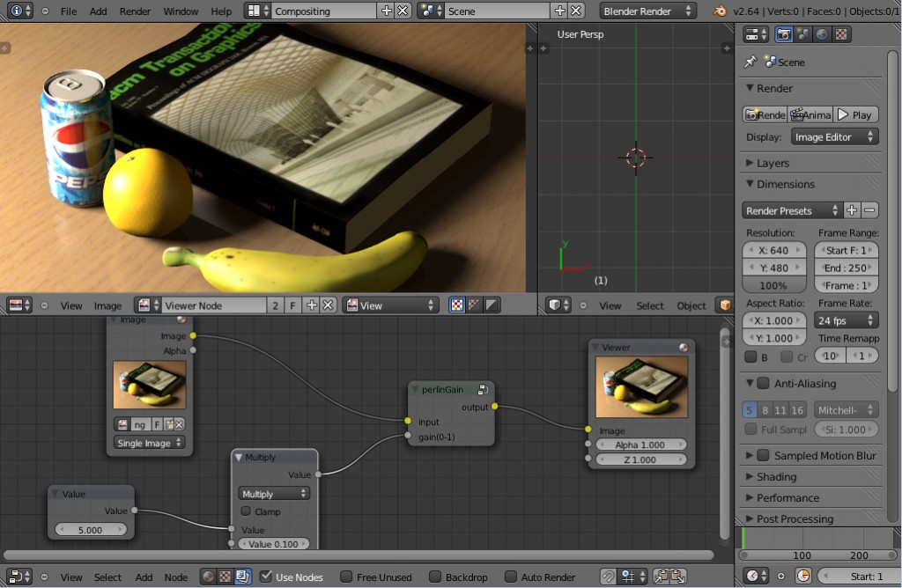Viewport: 902px width, 588px height.
Task: Open the Render Presets dropdown
Action: coord(791,209)
